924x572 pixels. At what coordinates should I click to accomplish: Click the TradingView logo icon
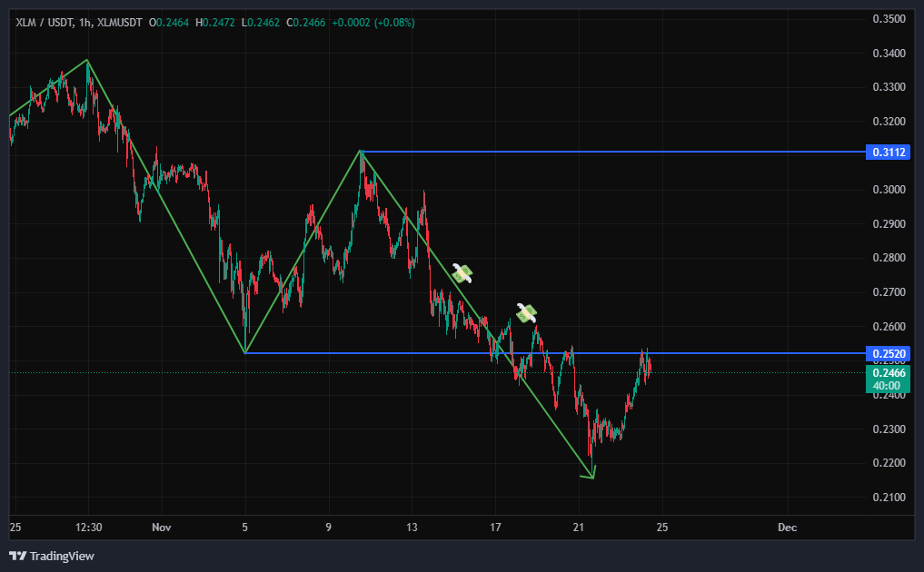[x=18, y=556]
